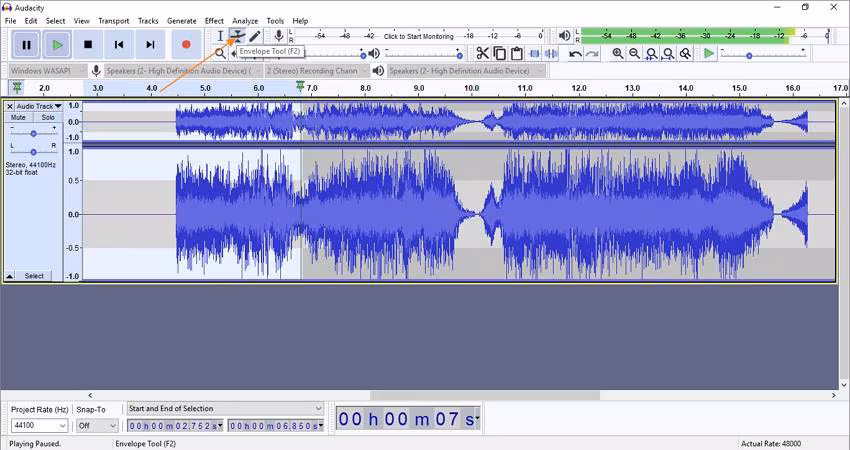Click the Cut scissors icon
Screen dimensions: 850x450
click(482, 53)
